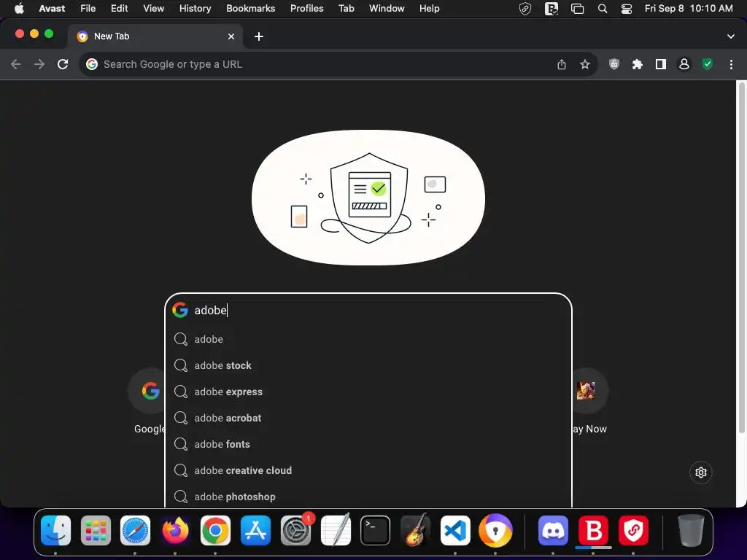Open the three-dot browser menu

click(731, 64)
